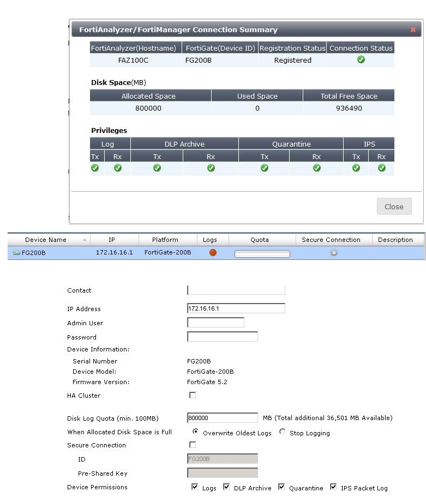Uncheck the Logs device permission
The width and height of the screenshot is (426, 504).
coord(195,487)
